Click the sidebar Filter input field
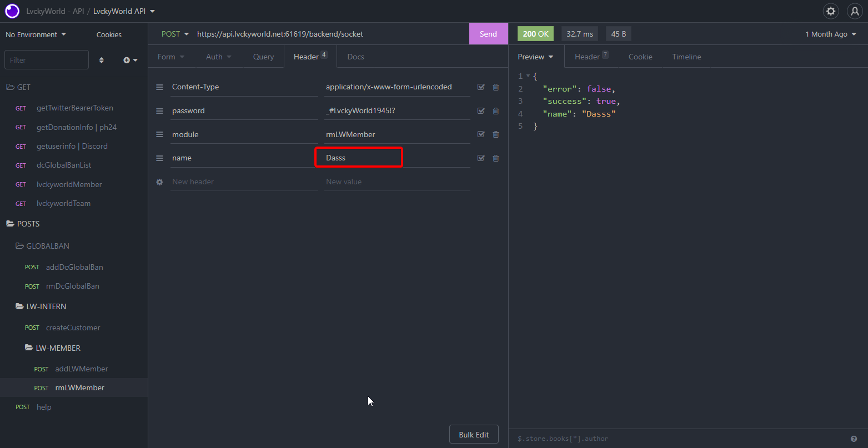The image size is (868, 448). coord(47,60)
